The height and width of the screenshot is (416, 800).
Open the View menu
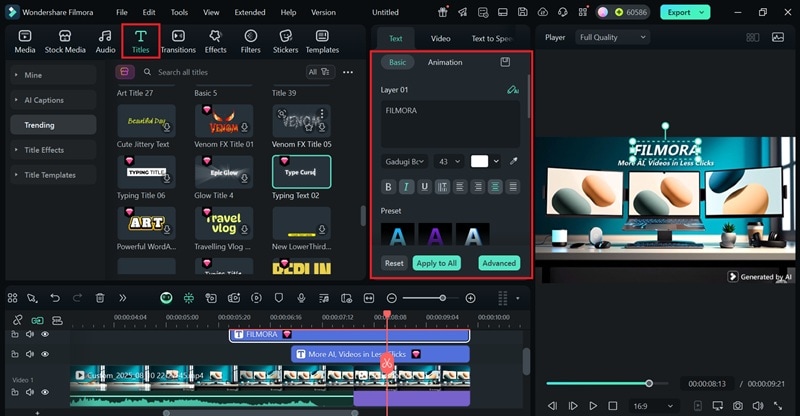click(211, 12)
